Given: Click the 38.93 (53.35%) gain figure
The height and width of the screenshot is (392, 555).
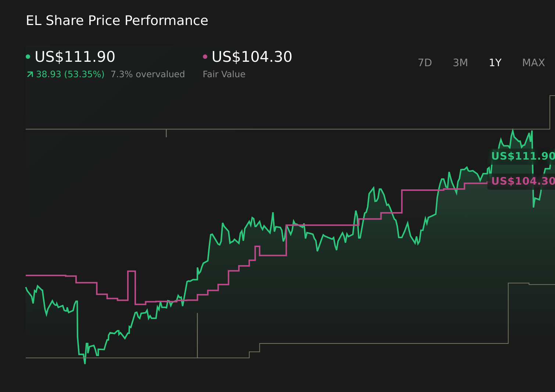Looking at the screenshot, I should (70, 74).
